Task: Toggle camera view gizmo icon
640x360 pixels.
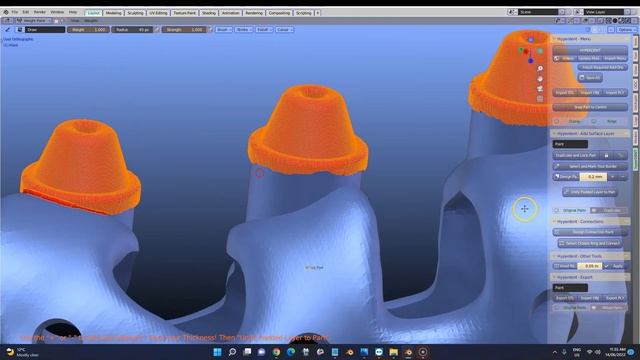Action: [540, 89]
